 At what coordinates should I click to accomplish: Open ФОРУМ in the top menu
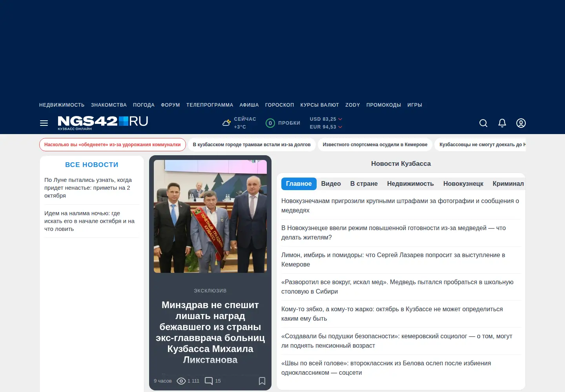click(170, 105)
